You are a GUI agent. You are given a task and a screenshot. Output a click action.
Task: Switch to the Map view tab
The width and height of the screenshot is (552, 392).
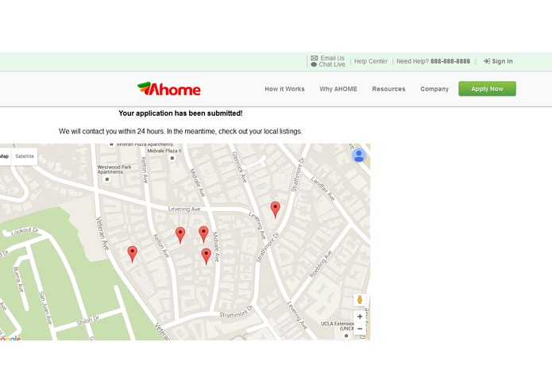(4, 156)
